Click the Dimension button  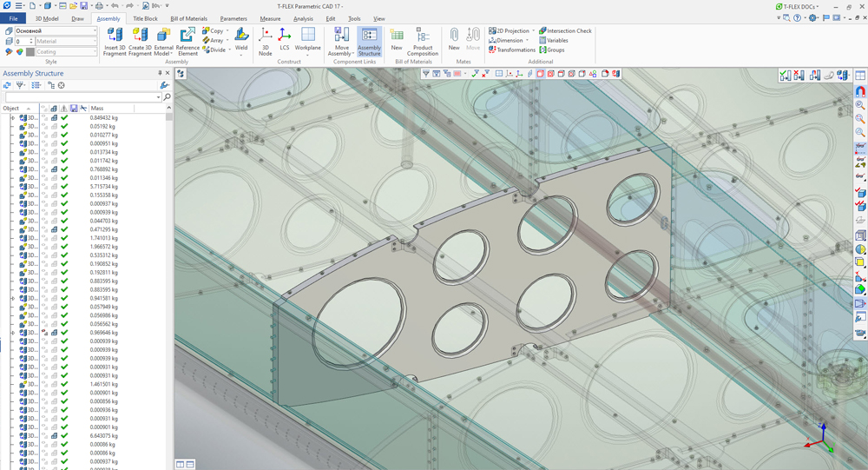508,41
